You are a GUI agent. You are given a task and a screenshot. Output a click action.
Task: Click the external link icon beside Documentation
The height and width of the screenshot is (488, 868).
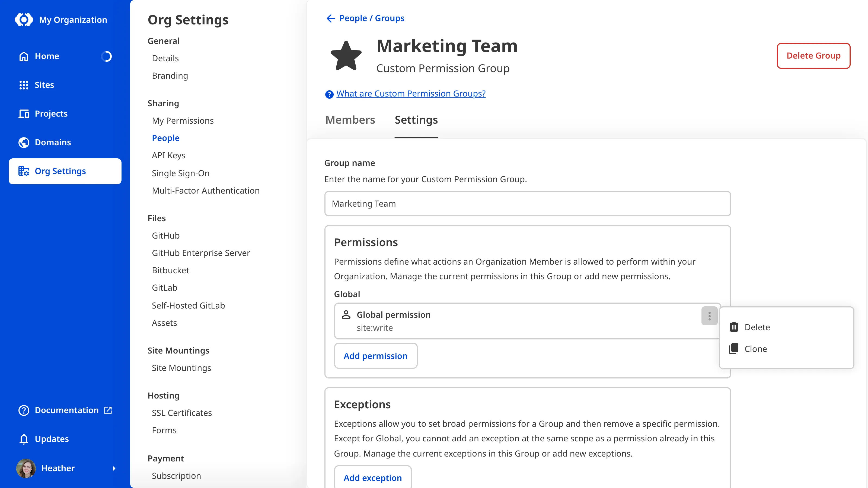[x=108, y=410]
